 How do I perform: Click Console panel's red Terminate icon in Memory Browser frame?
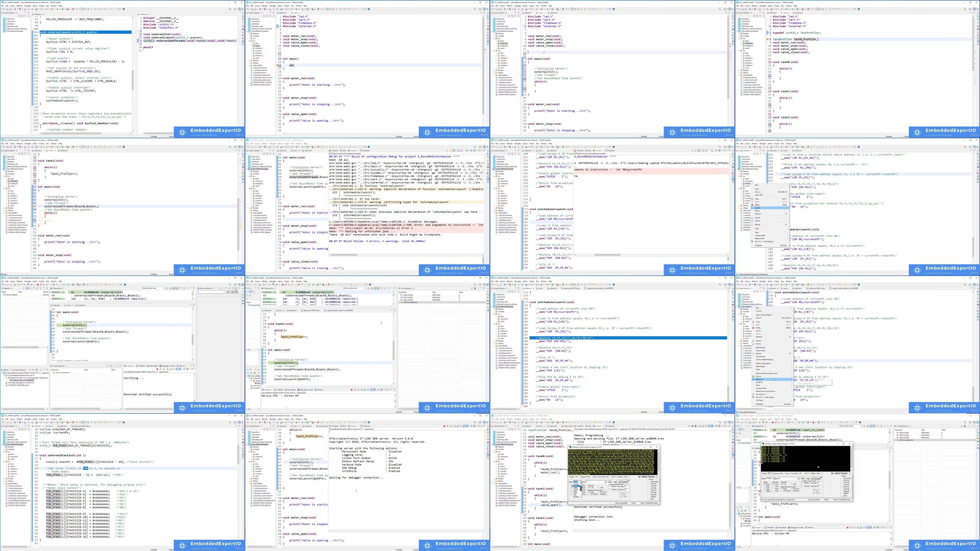point(157,369)
